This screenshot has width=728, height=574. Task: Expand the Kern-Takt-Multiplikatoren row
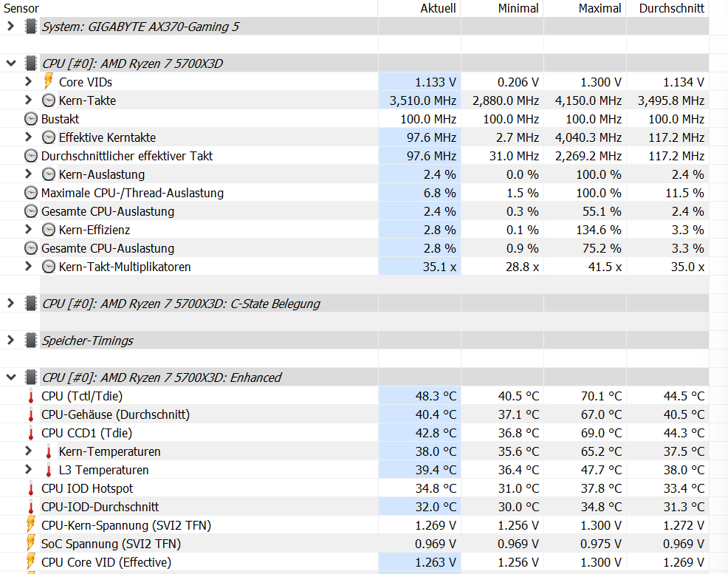coord(28,267)
